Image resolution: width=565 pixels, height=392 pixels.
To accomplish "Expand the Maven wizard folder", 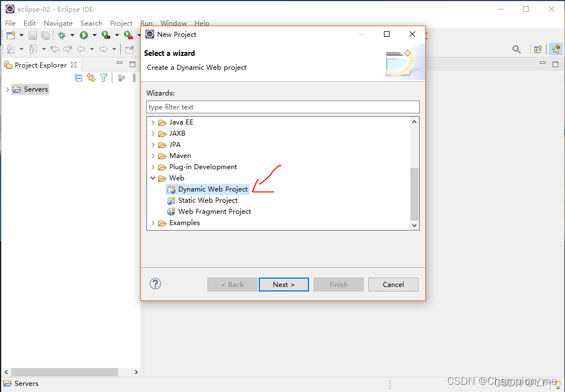I will 153,156.
